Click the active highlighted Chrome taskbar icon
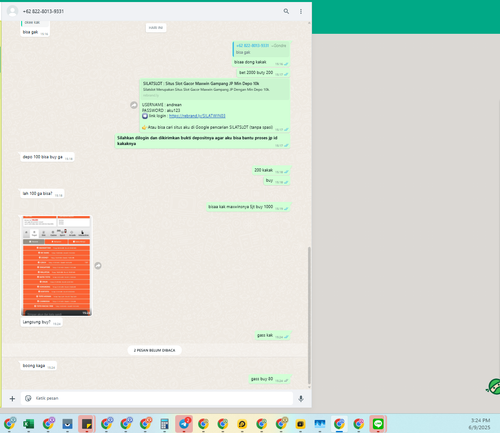This screenshot has height=433, width=500. [339, 424]
